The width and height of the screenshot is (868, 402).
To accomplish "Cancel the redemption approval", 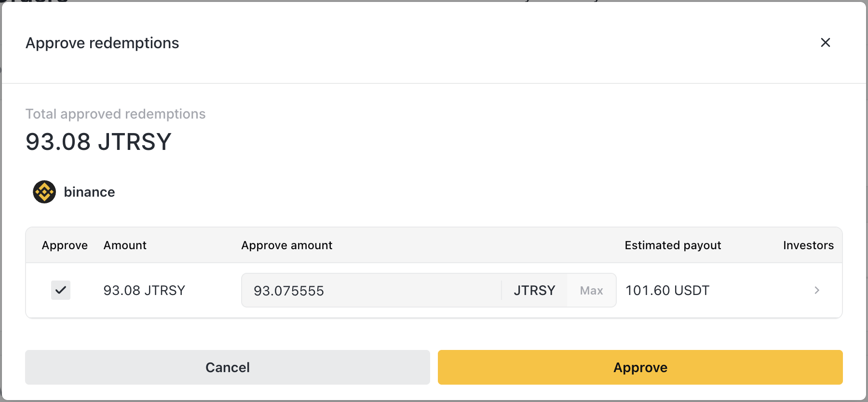I will 227,367.
